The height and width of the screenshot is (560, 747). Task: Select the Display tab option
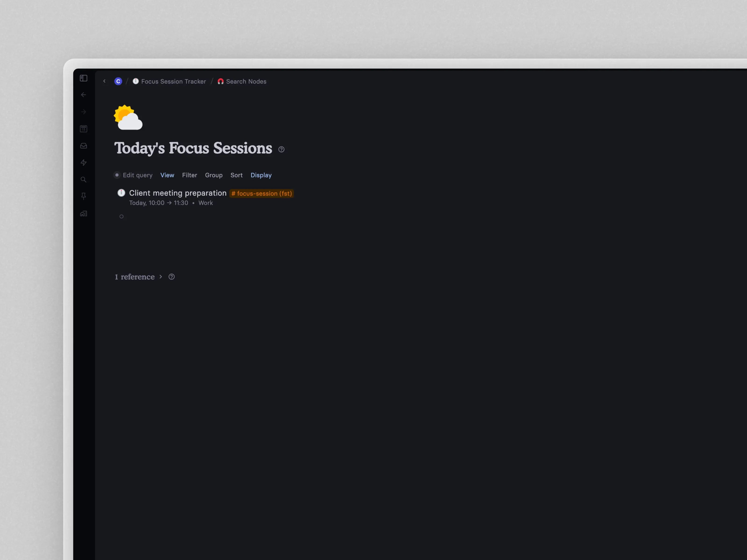click(x=261, y=175)
